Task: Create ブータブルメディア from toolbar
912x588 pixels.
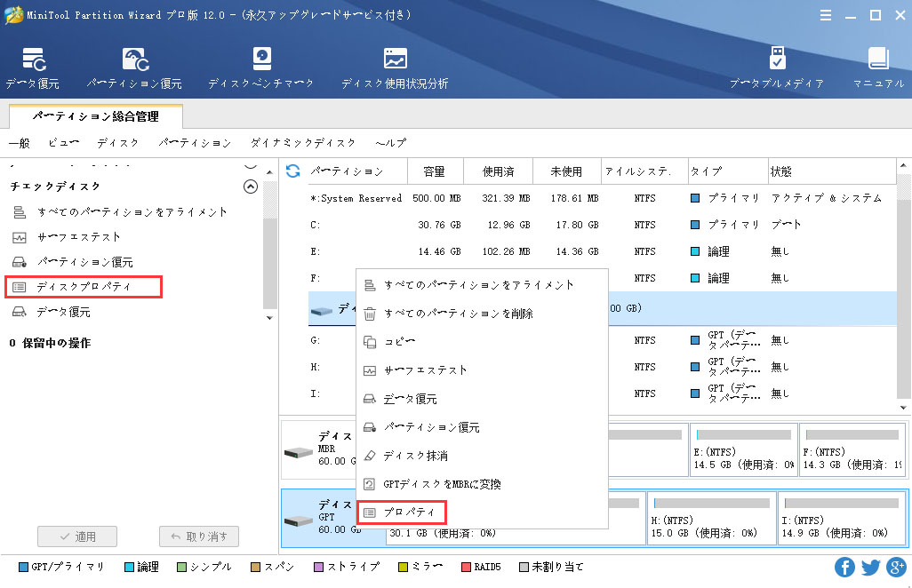Action: [x=776, y=69]
